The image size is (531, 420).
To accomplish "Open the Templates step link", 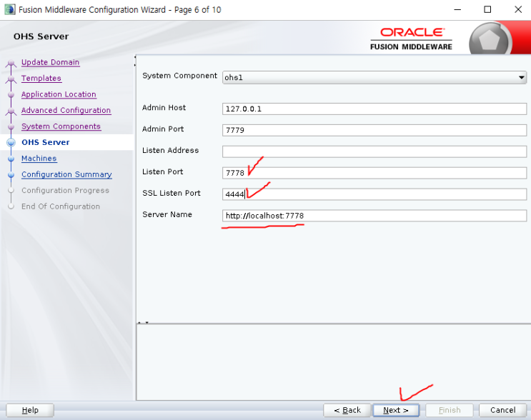I will [41, 78].
